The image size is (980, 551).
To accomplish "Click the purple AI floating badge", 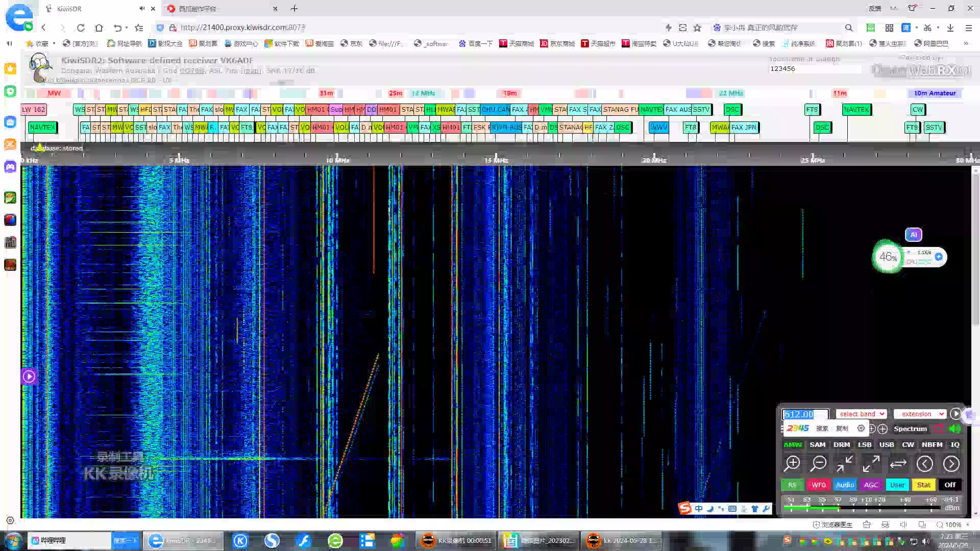I will click(914, 235).
